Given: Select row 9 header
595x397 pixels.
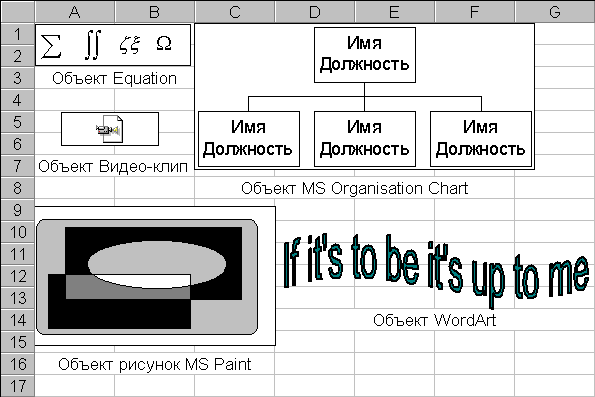Looking at the screenshot, I should (x=17, y=210).
